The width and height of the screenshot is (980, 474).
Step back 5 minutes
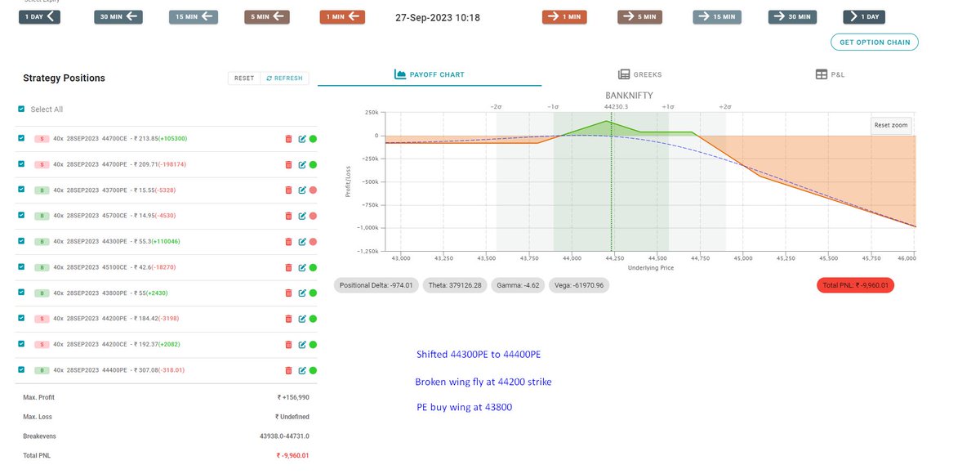click(269, 16)
